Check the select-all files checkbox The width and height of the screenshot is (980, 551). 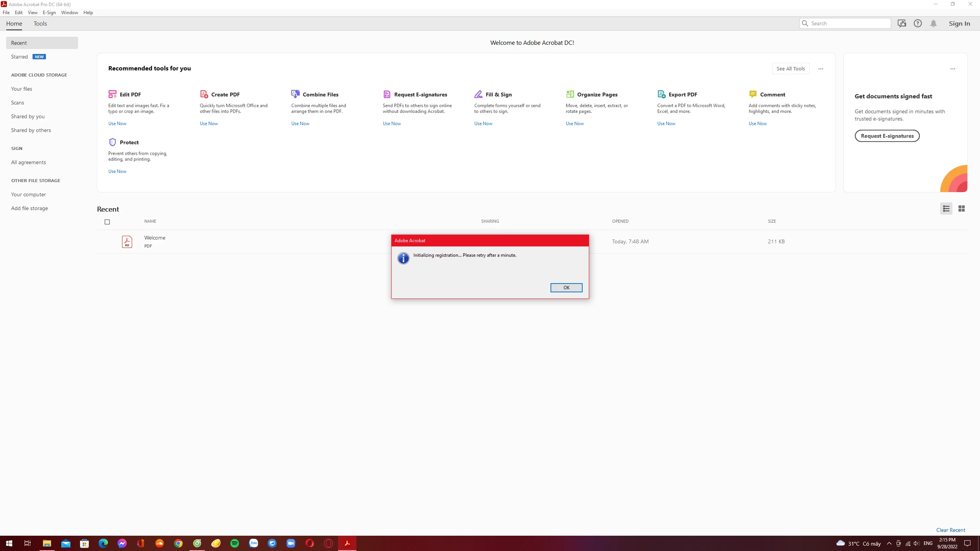107,222
